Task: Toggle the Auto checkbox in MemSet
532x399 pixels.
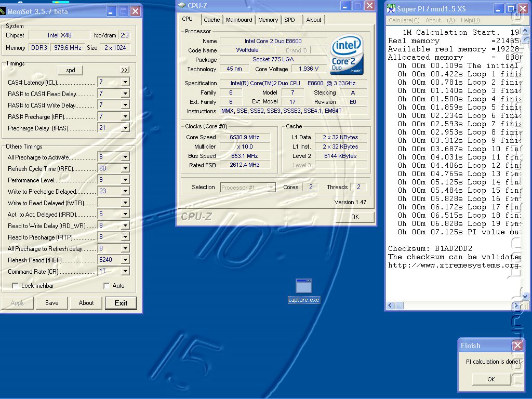Action: pos(107,286)
